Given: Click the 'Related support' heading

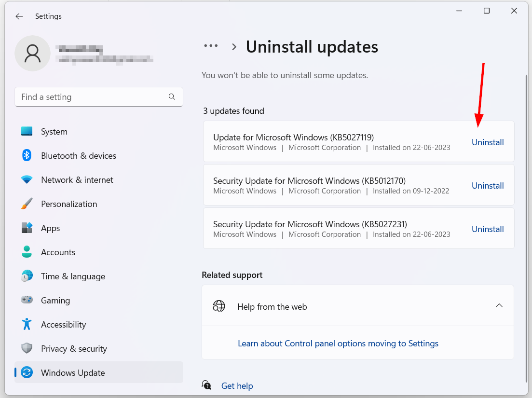Looking at the screenshot, I should coord(232,275).
